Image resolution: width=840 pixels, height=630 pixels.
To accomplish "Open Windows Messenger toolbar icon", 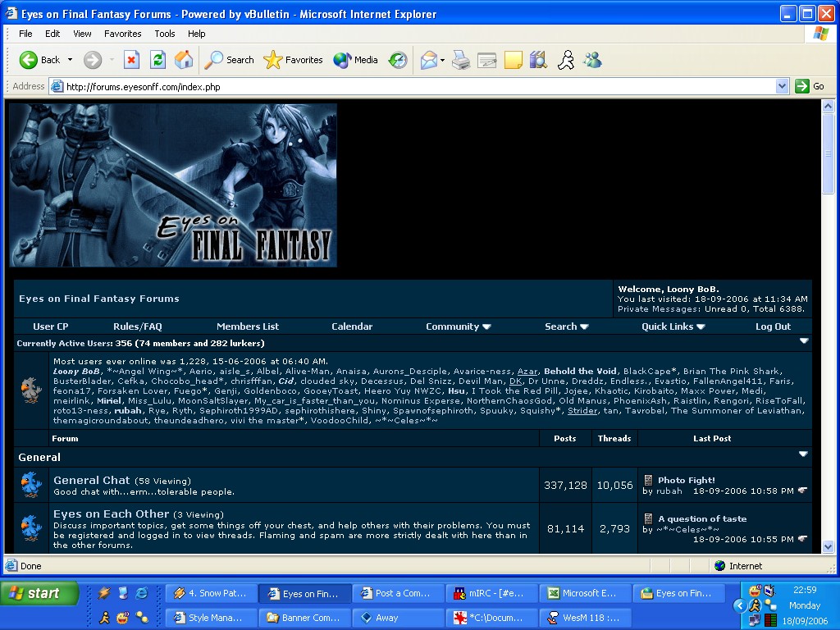I will [x=592, y=60].
